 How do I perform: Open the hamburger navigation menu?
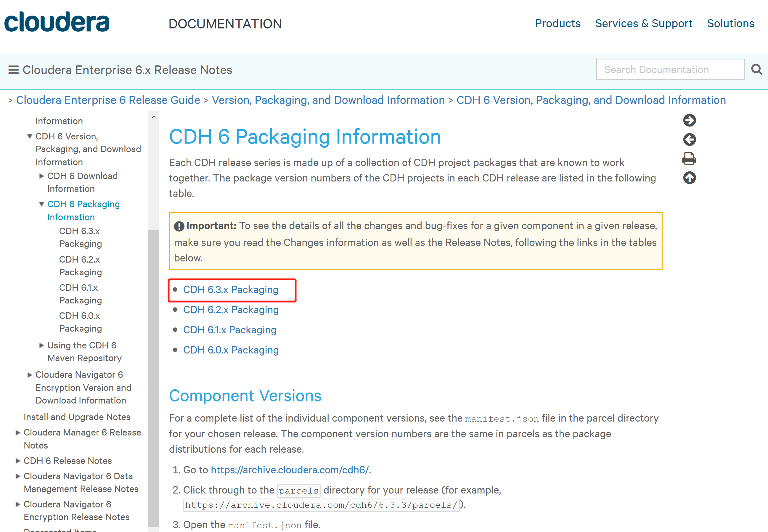[x=13, y=69]
